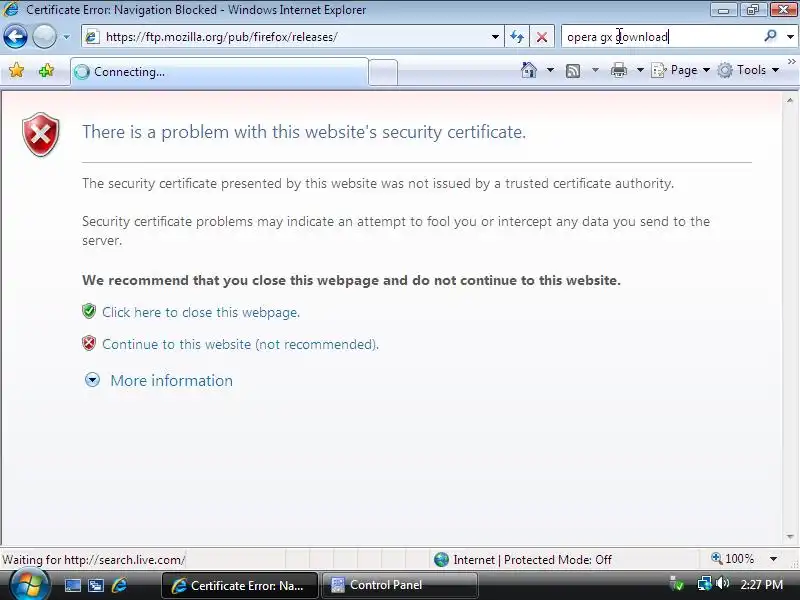The image size is (800, 600).
Task: Launch Internet Explorer from quick launch
Action: [x=119, y=585]
